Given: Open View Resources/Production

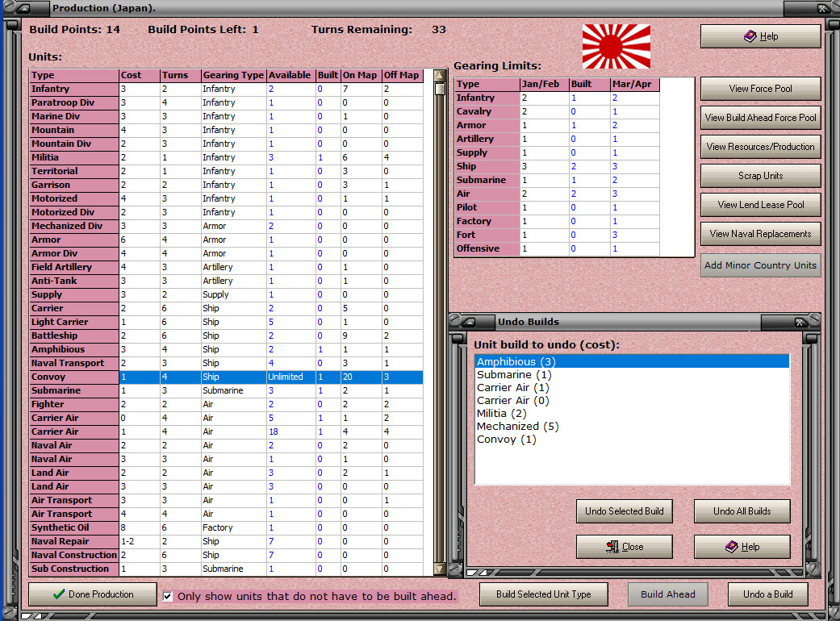Looking at the screenshot, I should (760, 147).
